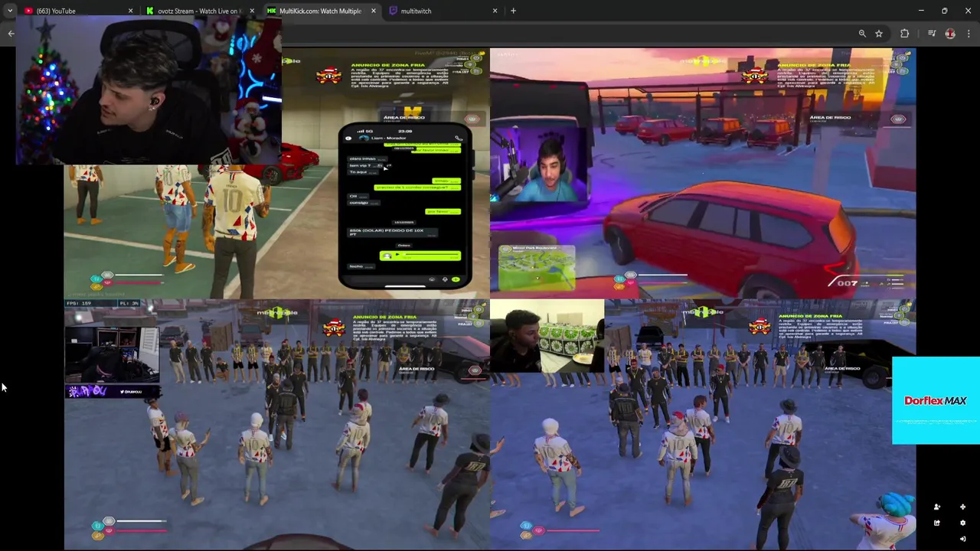Click the MultiKick sign-in arrow icon
980x551 pixels.
pyautogui.click(x=962, y=539)
